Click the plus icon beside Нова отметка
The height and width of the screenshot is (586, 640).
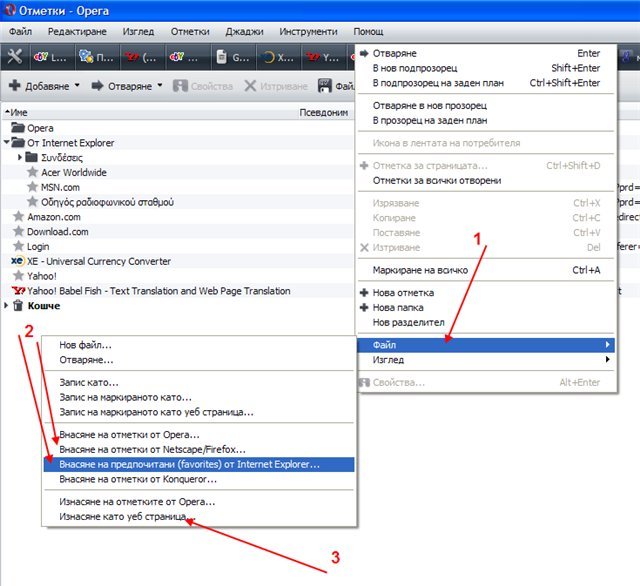coord(364,292)
